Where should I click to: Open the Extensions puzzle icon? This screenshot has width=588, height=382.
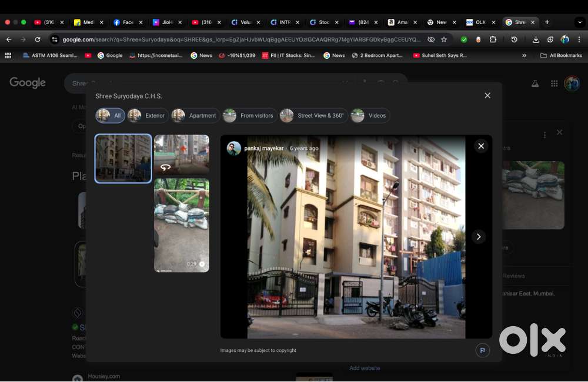pyautogui.click(x=493, y=39)
